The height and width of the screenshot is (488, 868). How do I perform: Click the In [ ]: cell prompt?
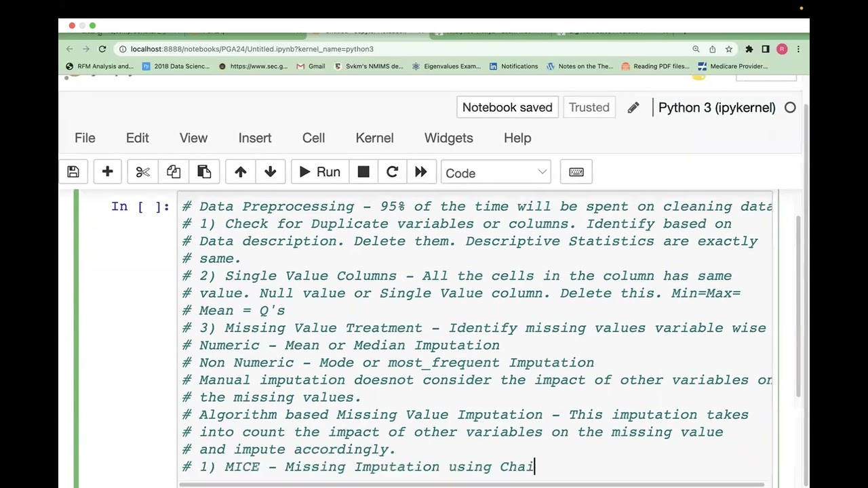click(x=140, y=207)
